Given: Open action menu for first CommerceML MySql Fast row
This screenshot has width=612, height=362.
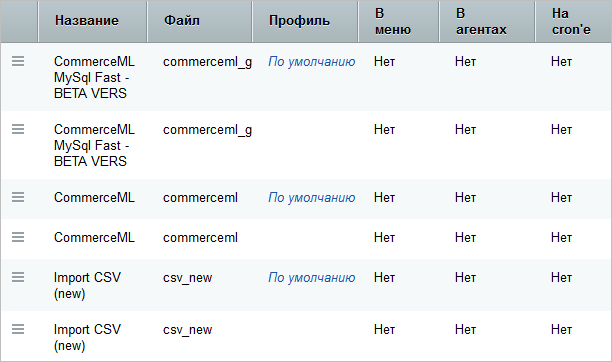Looking at the screenshot, I should (18, 61).
